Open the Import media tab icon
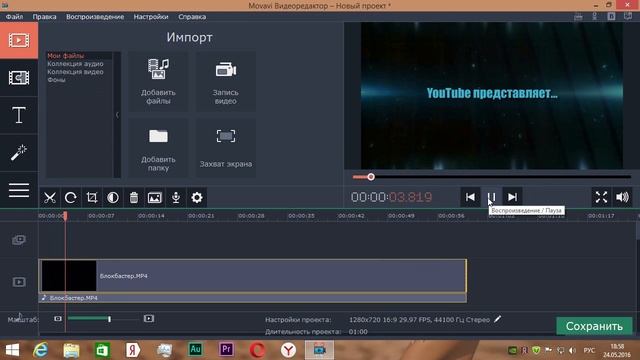This screenshot has height=360, width=640. click(19, 40)
